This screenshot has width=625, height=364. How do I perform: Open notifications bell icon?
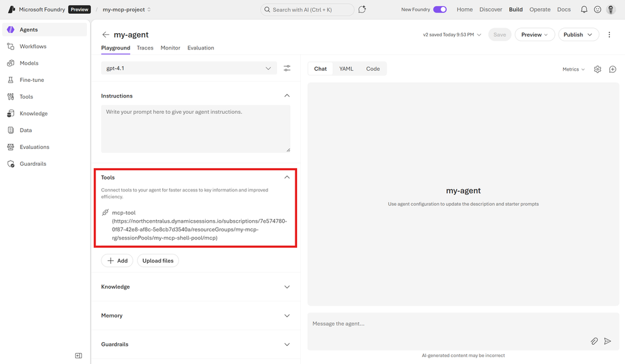584,9
